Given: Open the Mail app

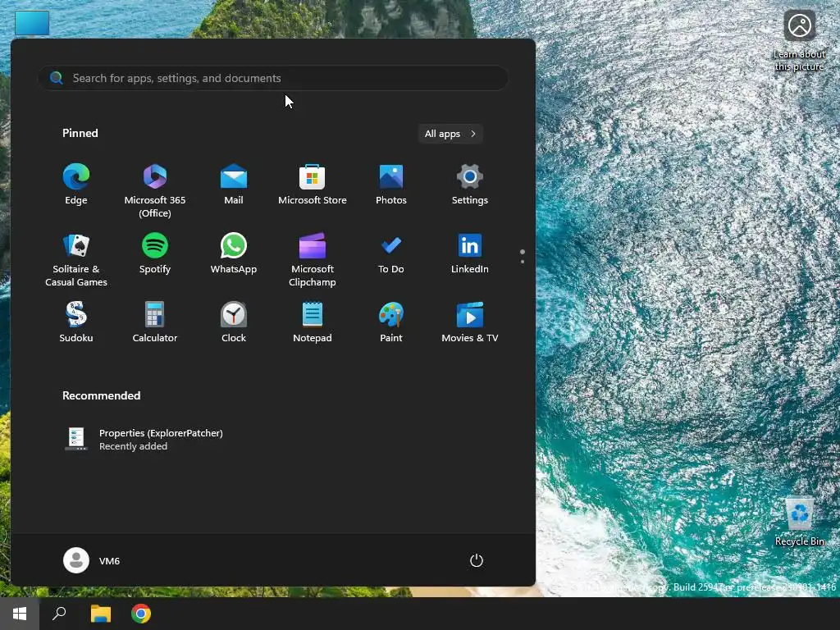Looking at the screenshot, I should (234, 185).
